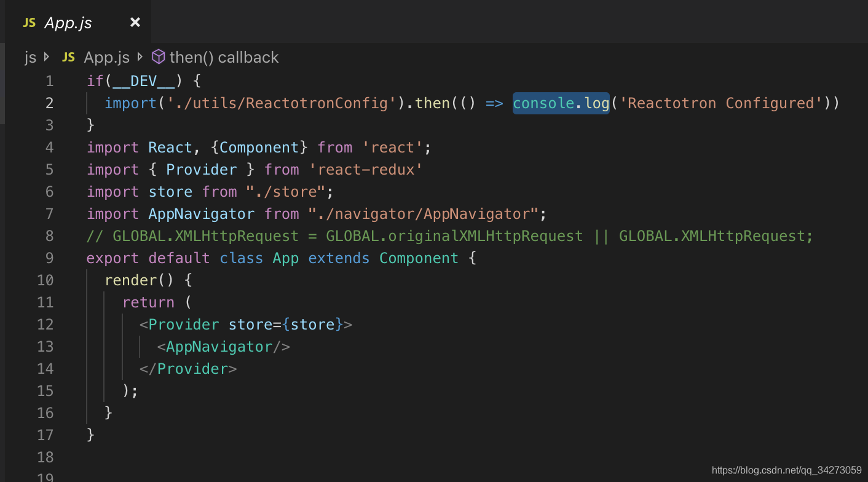
Task: Click <AppNavigator/> JSX tag on line 13
Action: pyautogui.click(x=224, y=347)
